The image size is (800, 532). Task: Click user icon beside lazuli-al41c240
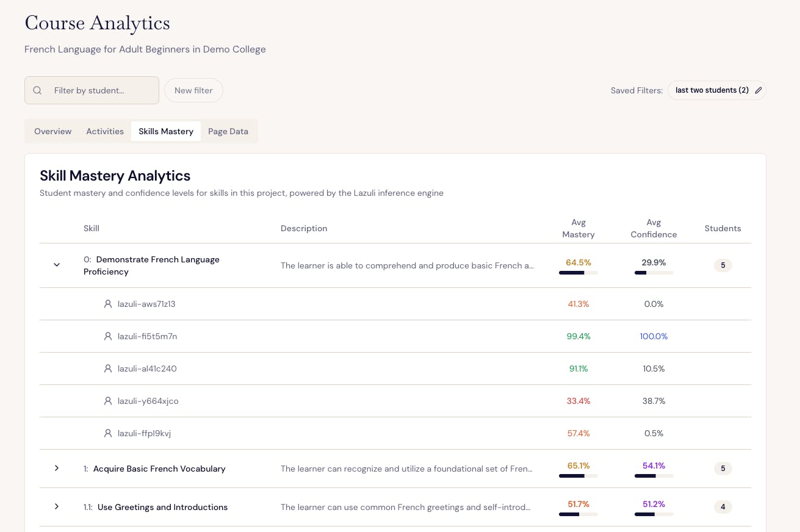pos(108,368)
